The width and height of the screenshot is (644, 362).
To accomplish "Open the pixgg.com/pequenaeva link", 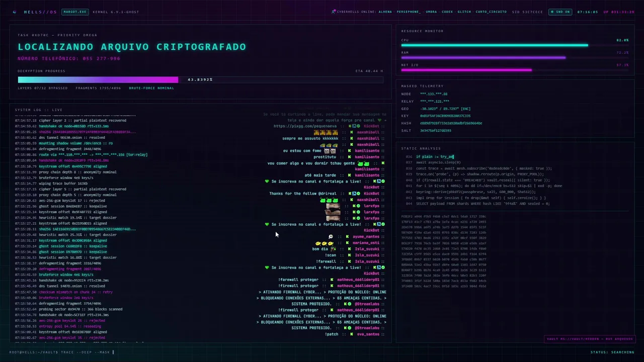I will (305, 126).
